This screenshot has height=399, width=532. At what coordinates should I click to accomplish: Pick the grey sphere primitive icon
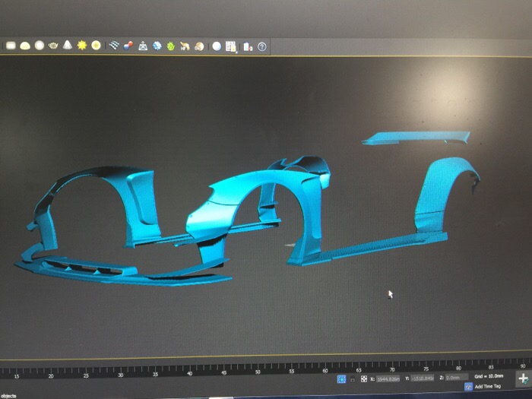click(x=40, y=45)
